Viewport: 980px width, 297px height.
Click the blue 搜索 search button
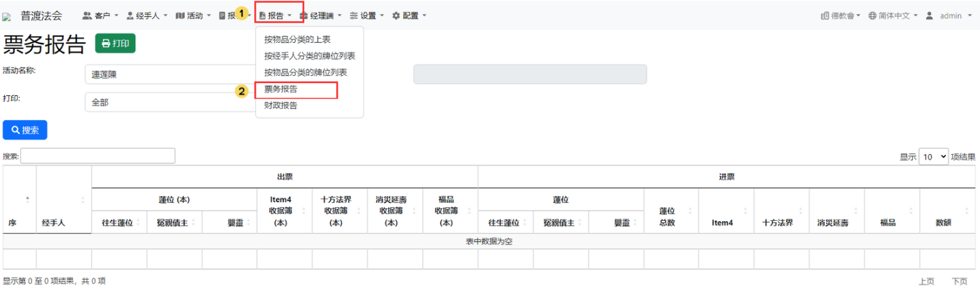point(25,130)
